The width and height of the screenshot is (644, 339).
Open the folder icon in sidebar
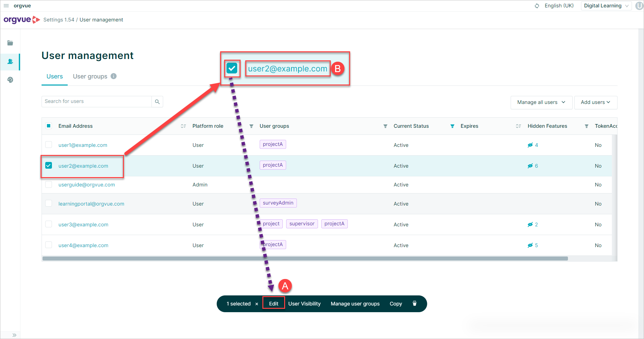[x=10, y=43]
